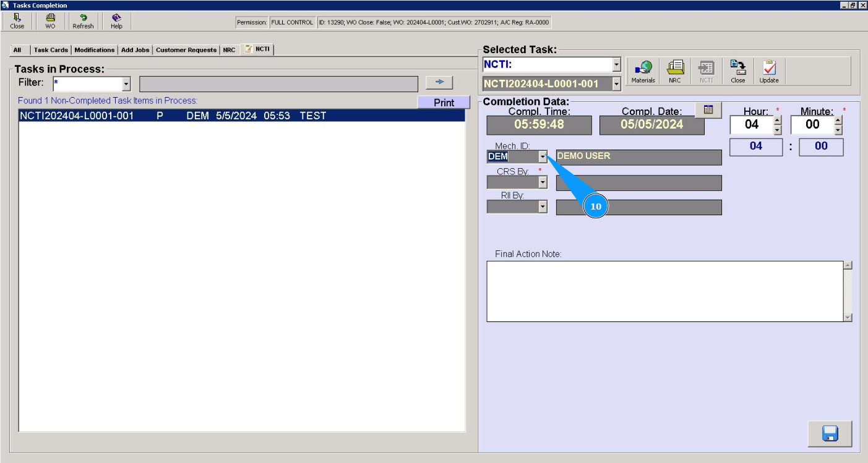868x463 pixels.
Task: Click the ID 13290 work order info field
Action: (434, 22)
